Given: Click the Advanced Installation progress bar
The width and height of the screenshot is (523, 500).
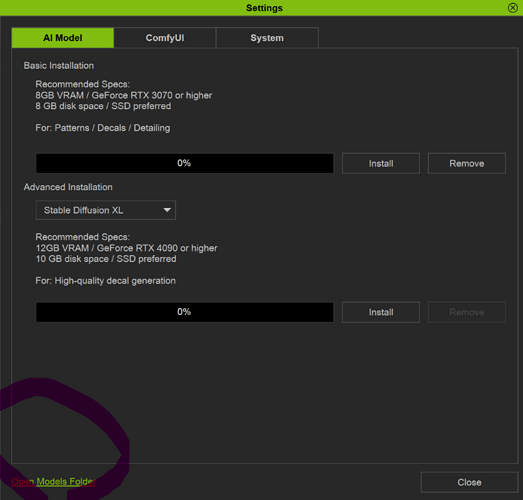Looking at the screenshot, I should [x=184, y=312].
